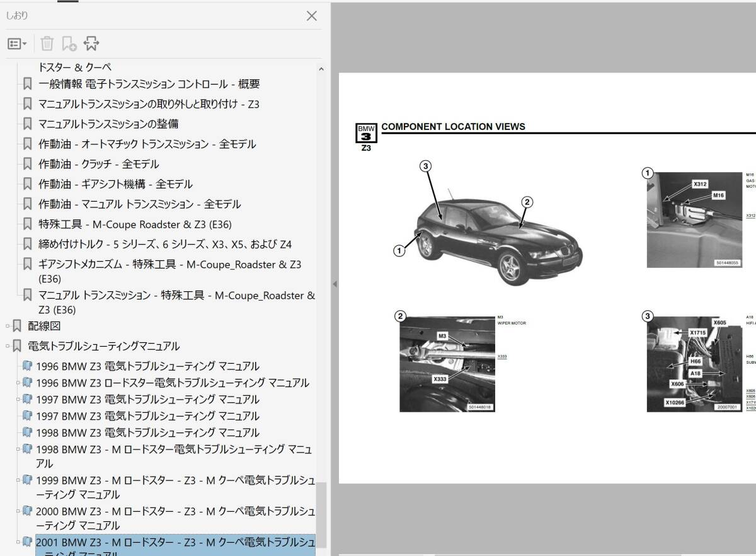Screen dimensions: 756x556
Task: Collapse navigation pane with divider arrow
Action: [x=335, y=284]
